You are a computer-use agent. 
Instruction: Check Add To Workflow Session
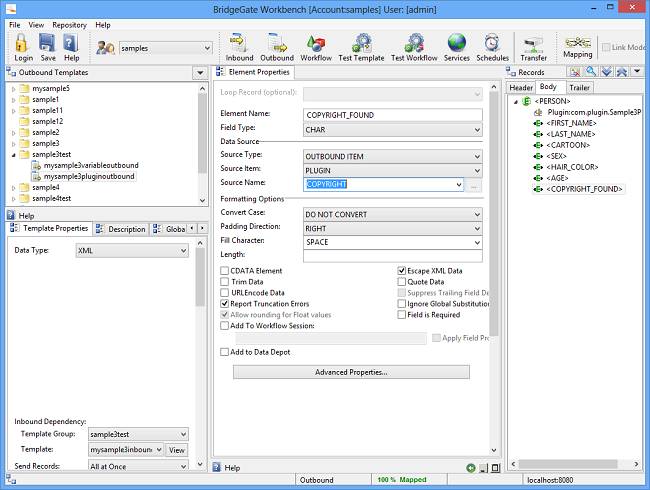224,326
